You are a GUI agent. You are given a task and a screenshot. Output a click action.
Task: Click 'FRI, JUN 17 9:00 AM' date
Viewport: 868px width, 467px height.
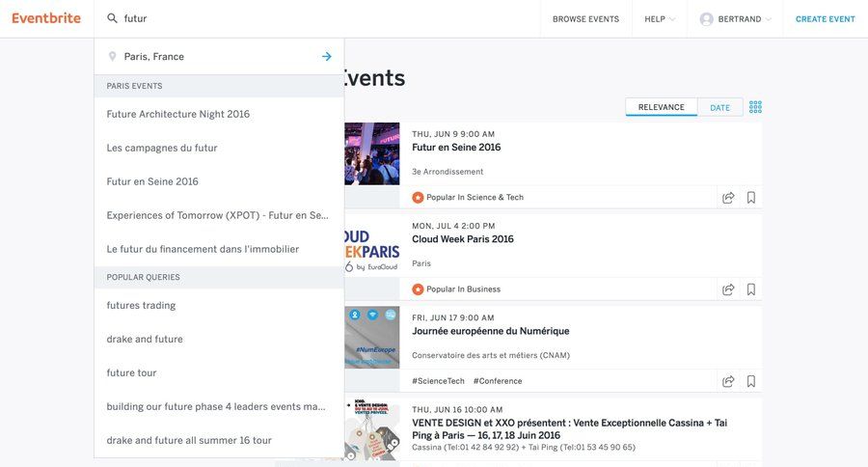pyautogui.click(x=453, y=318)
